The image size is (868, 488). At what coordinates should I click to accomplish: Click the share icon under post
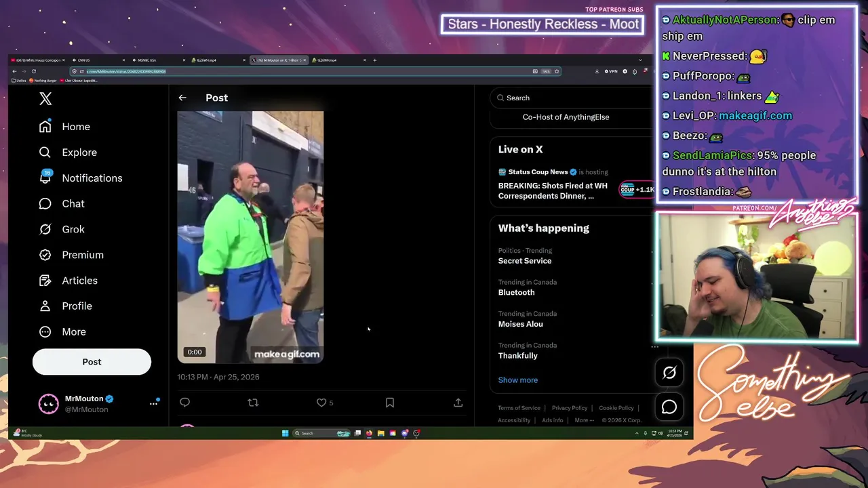[458, 403]
